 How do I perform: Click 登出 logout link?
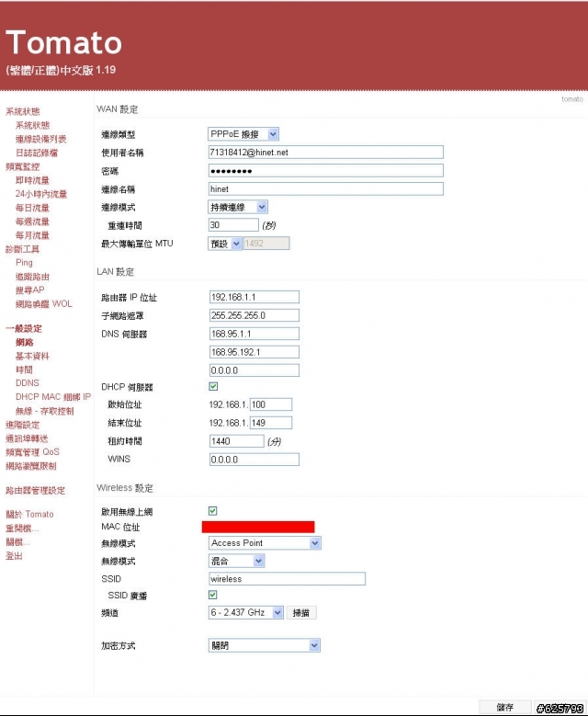click(14, 556)
